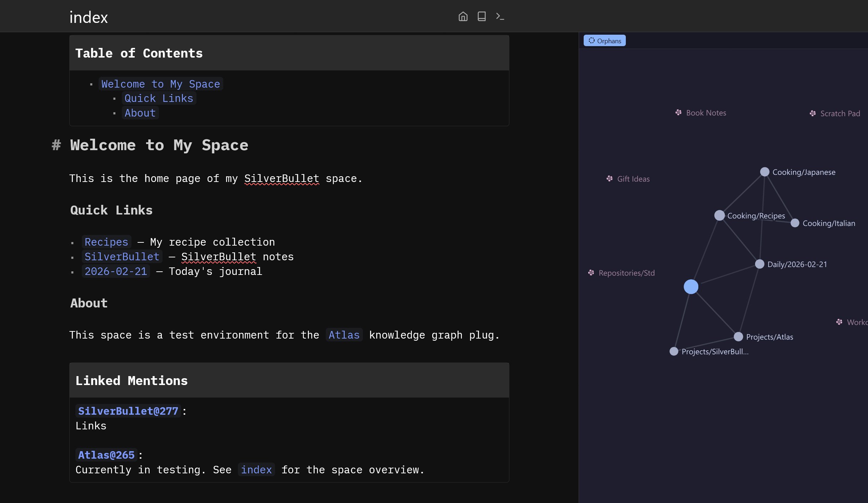The width and height of the screenshot is (868, 503).
Task: Open the library/reading view icon
Action: [x=482, y=16]
